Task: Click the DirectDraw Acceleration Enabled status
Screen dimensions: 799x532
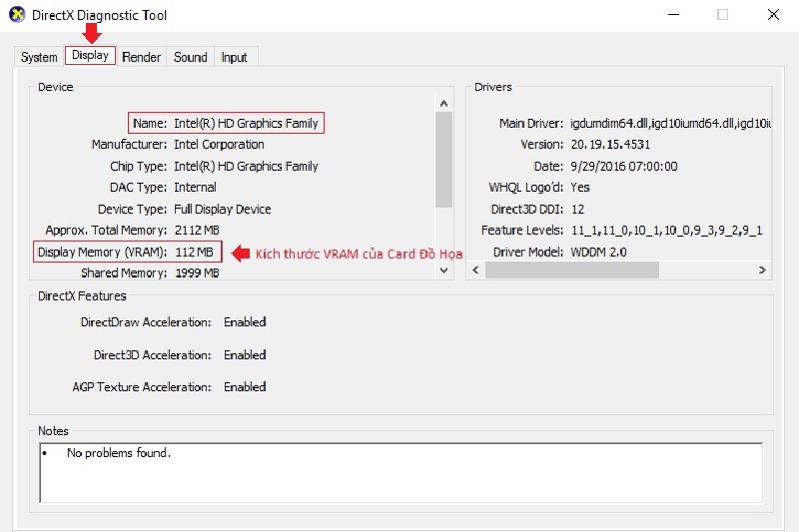Action: [245, 322]
